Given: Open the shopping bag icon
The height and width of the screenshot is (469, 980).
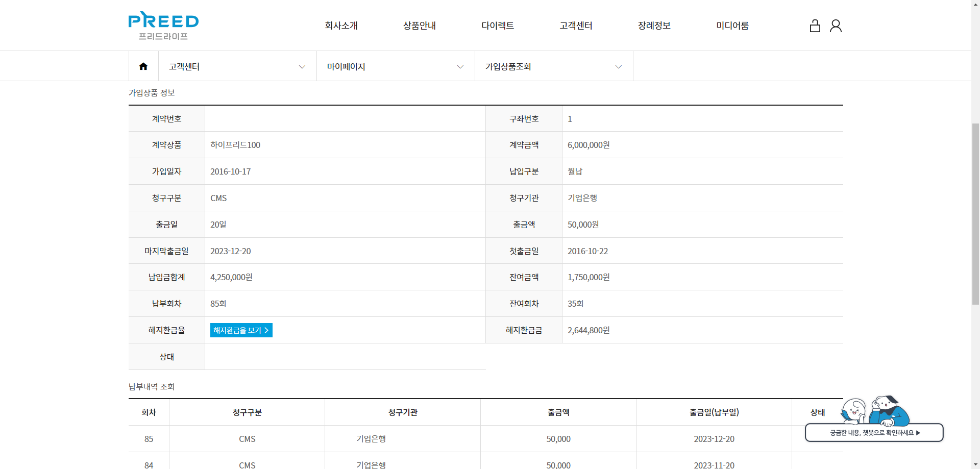Looking at the screenshot, I should click(x=815, y=26).
